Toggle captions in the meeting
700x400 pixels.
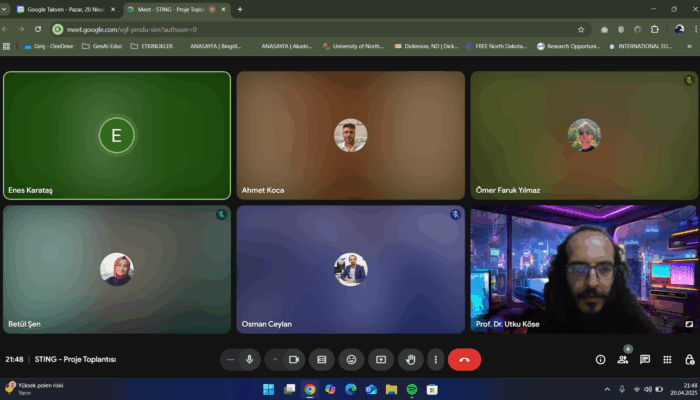(x=322, y=359)
